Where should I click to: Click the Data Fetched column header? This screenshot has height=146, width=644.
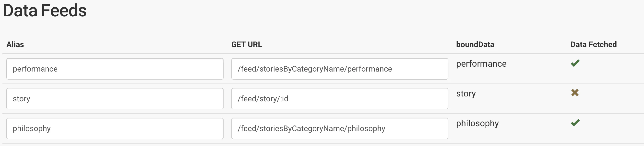(x=594, y=45)
